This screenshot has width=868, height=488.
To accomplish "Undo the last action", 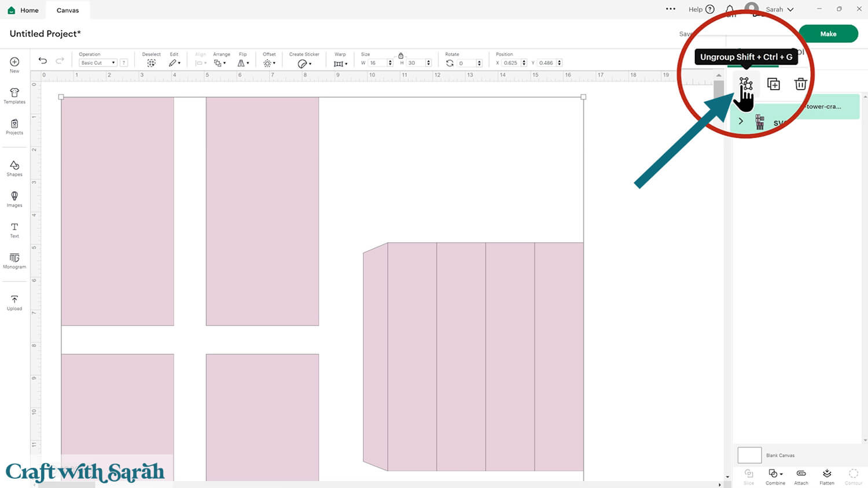I will click(x=43, y=61).
